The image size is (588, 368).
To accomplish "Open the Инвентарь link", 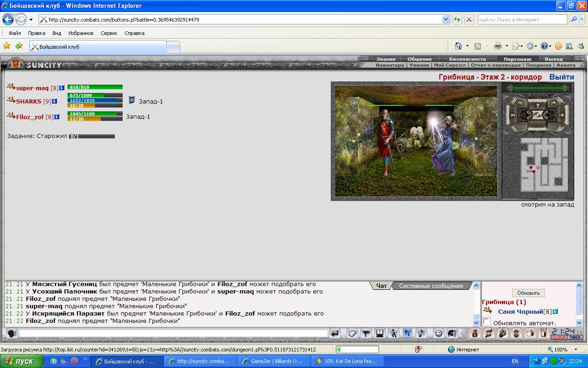I will [x=390, y=65].
